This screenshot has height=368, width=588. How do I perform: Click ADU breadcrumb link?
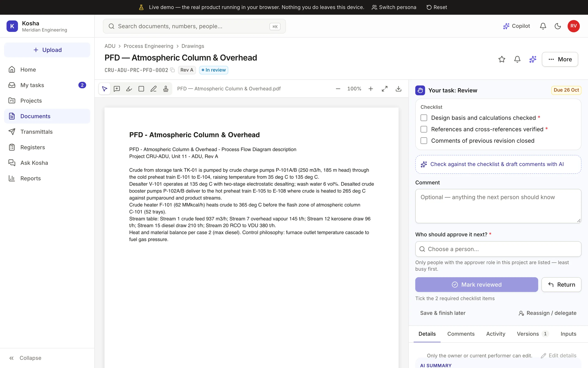point(110,46)
